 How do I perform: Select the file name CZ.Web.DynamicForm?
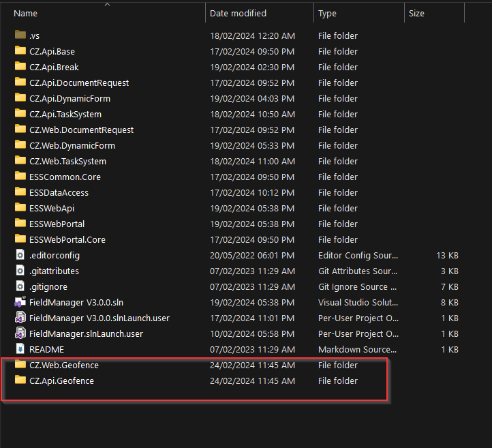click(x=72, y=146)
